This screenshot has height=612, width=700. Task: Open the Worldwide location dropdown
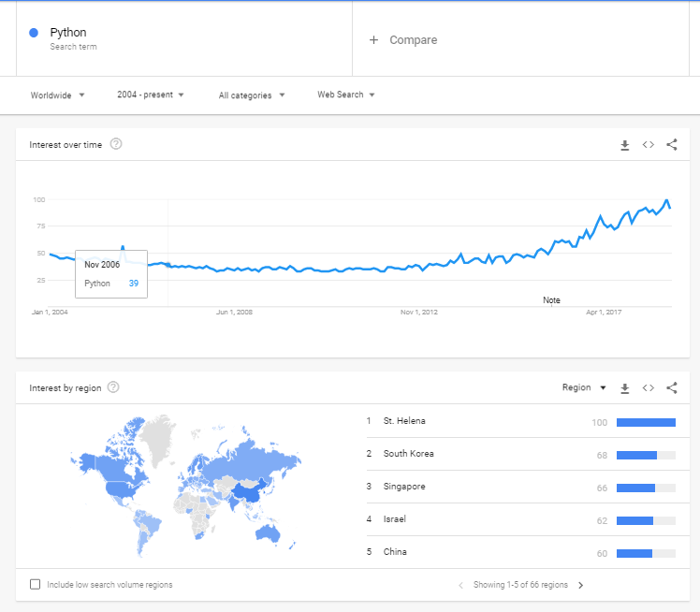(x=57, y=95)
